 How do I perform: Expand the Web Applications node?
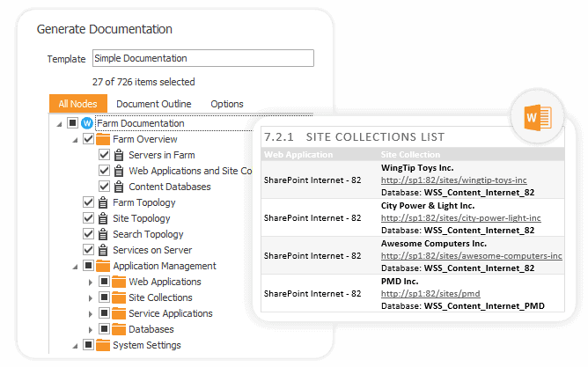tap(91, 283)
